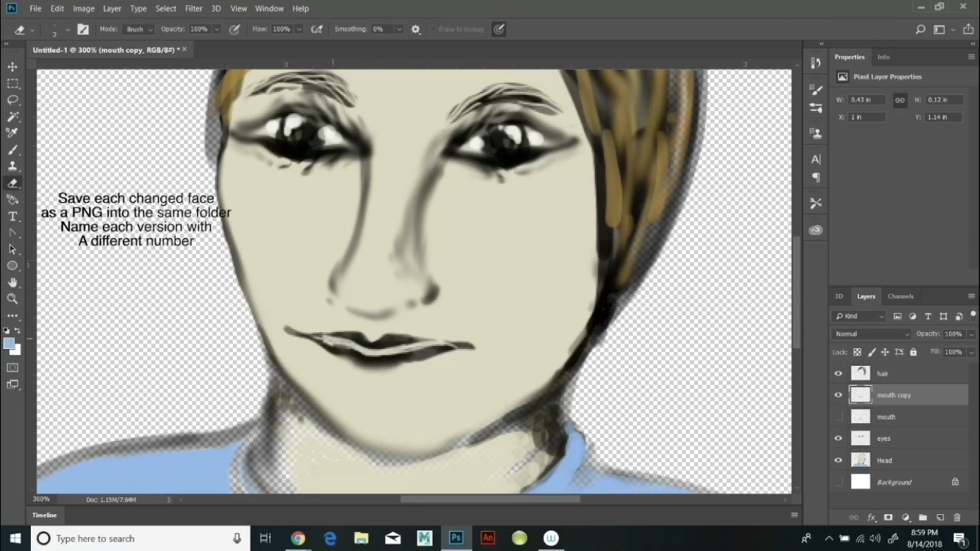Select the Type tool

point(12,216)
